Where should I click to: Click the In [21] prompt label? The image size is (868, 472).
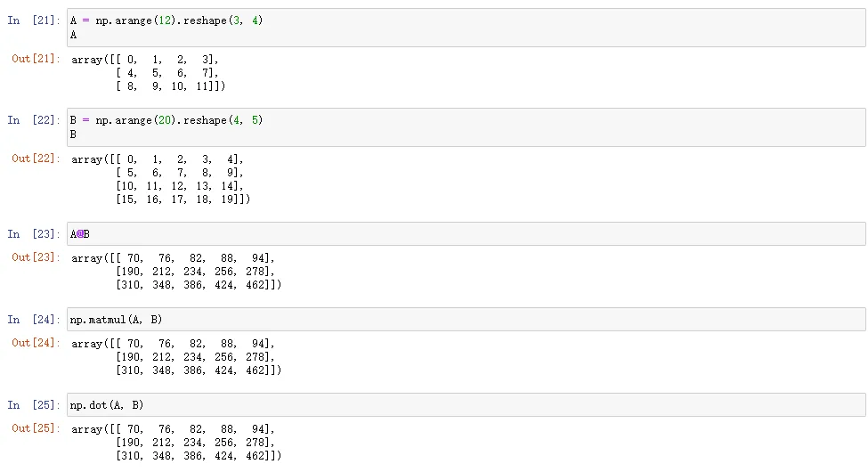tap(34, 20)
